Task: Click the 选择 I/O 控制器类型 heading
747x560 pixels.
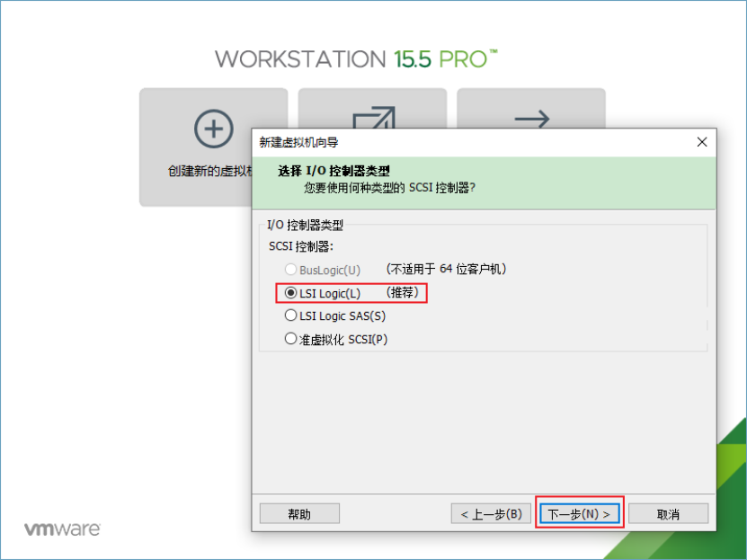Action: pyautogui.click(x=333, y=171)
